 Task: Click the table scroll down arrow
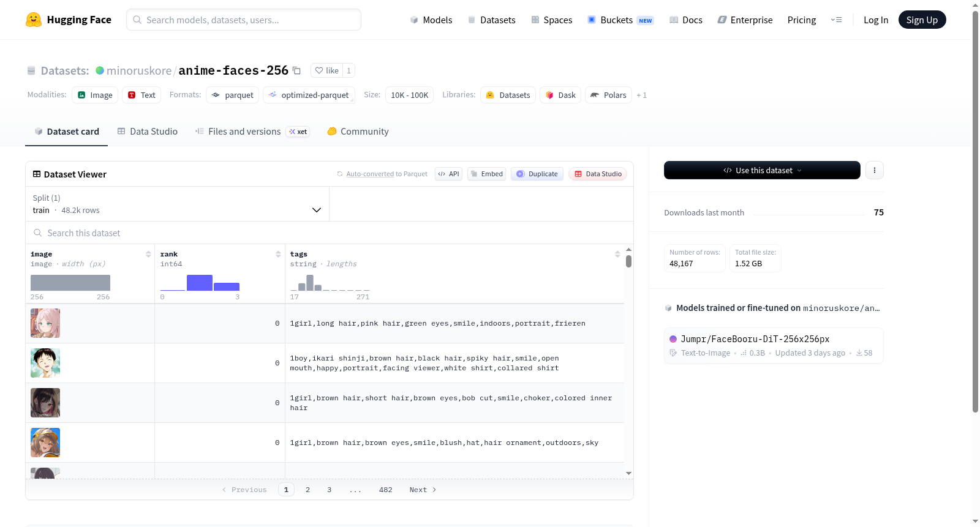pyautogui.click(x=628, y=473)
